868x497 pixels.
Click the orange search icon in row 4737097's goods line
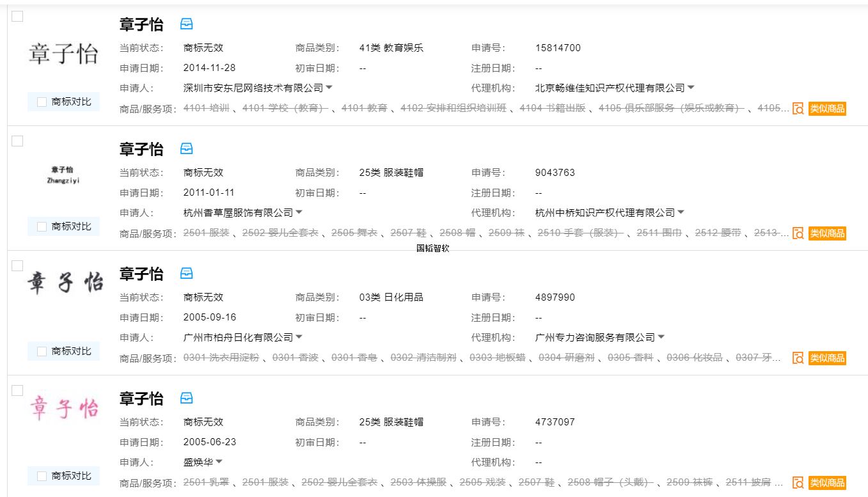[798, 483]
